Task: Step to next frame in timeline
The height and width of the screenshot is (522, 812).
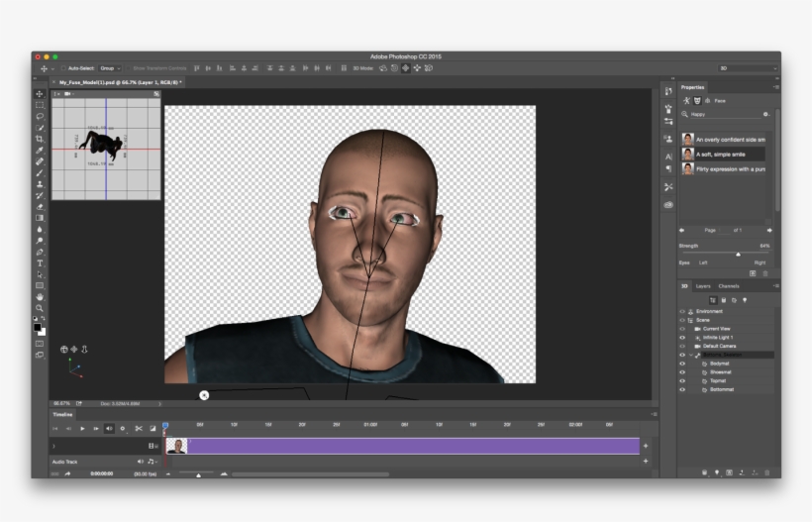Action: (96, 428)
